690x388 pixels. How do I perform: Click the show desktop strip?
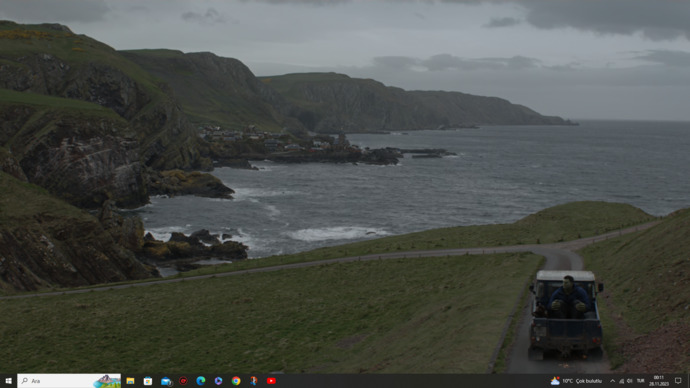click(x=688, y=381)
